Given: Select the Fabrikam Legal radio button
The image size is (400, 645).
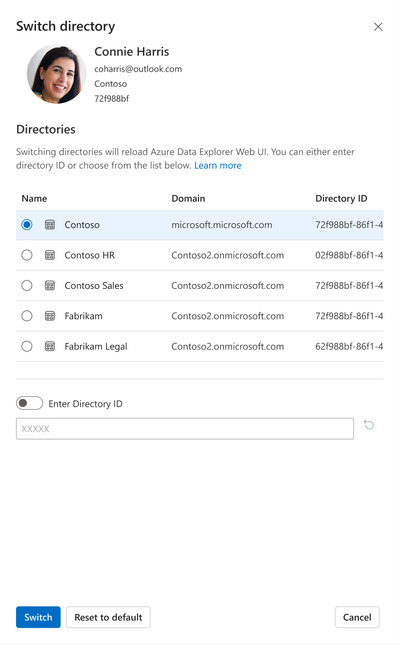Looking at the screenshot, I should (x=27, y=346).
